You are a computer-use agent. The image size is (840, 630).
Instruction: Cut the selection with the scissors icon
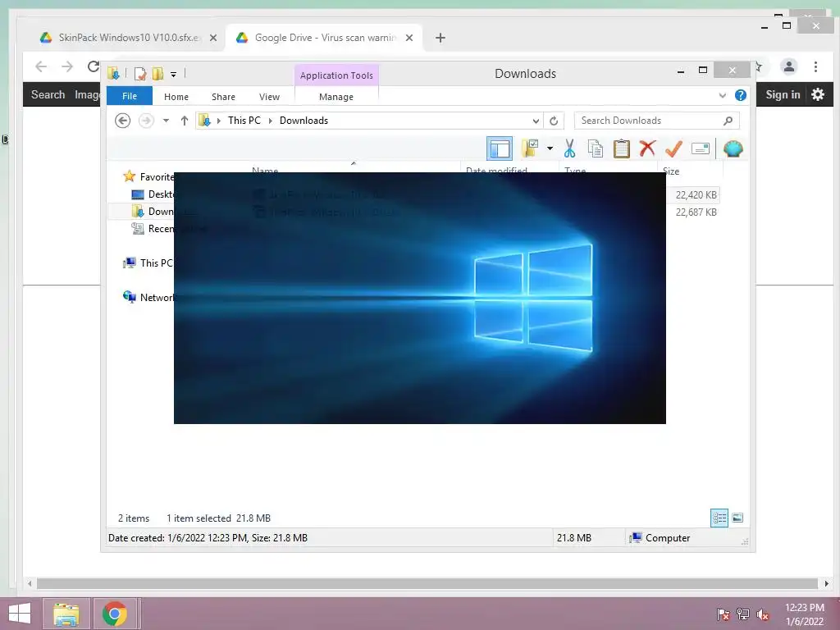coord(569,148)
